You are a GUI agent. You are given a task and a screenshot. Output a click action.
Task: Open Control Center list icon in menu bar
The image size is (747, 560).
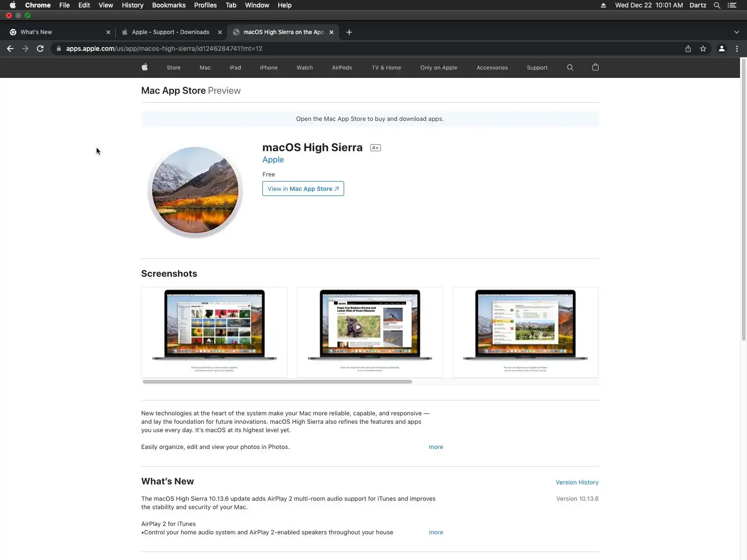tap(732, 5)
